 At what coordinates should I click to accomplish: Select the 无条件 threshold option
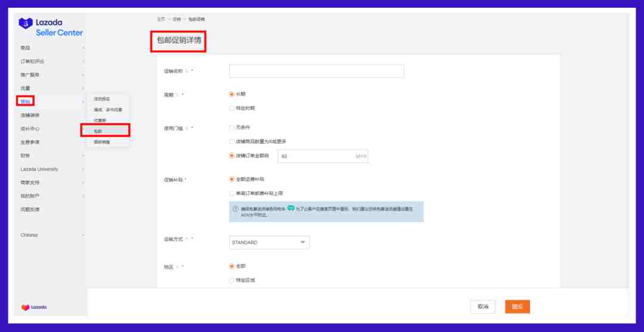point(231,128)
